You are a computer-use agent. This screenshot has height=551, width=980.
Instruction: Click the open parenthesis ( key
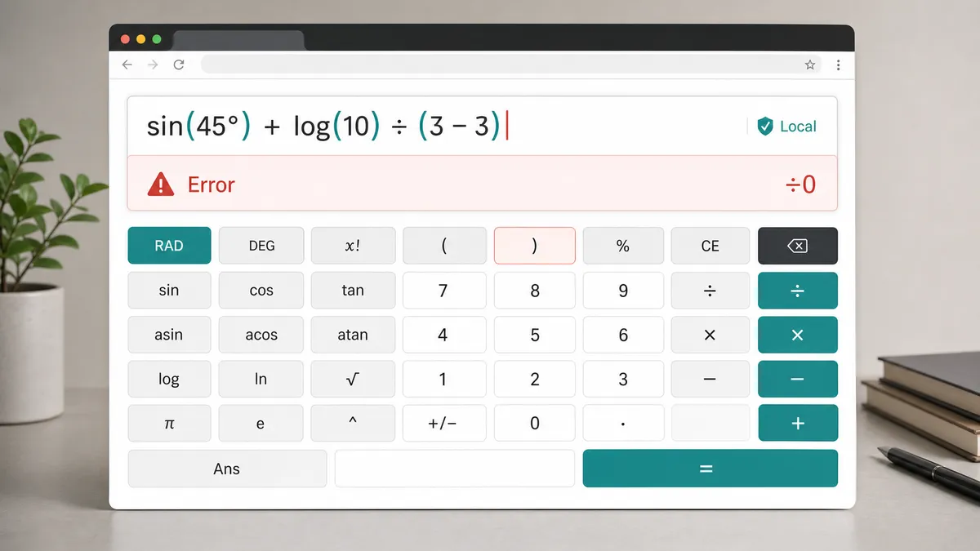tap(443, 246)
